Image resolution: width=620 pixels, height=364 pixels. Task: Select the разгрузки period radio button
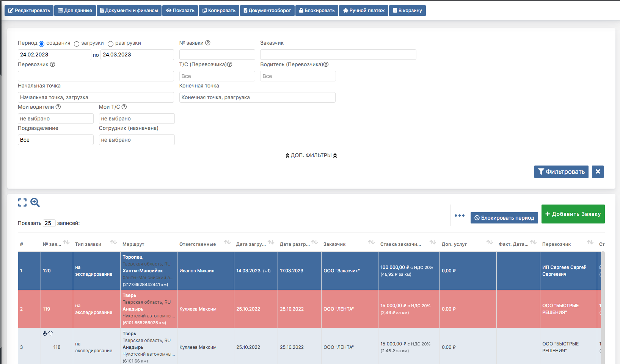[110, 44]
